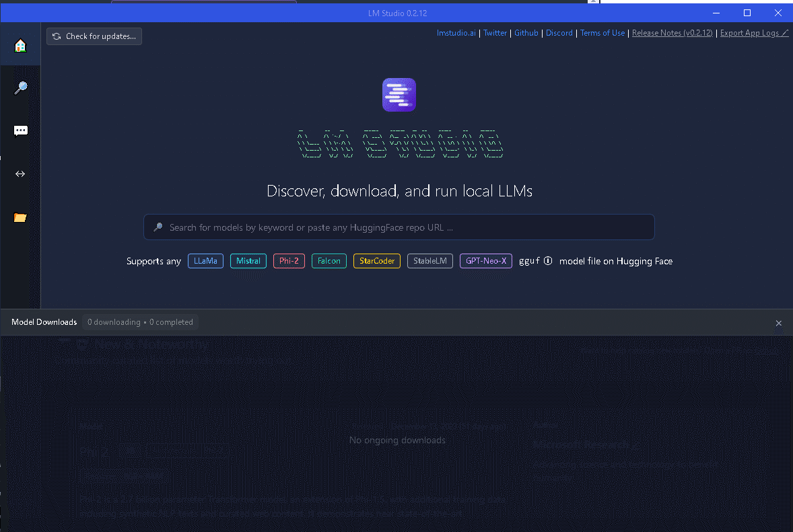
Task: Minimize the LM Studio window
Action: tap(716, 13)
